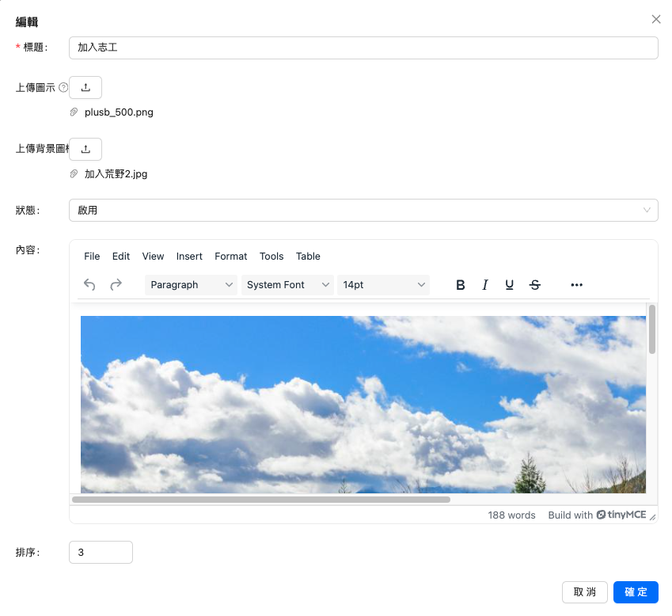672x616 pixels.
Task: Toggle underline formatting
Action: coord(510,285)
